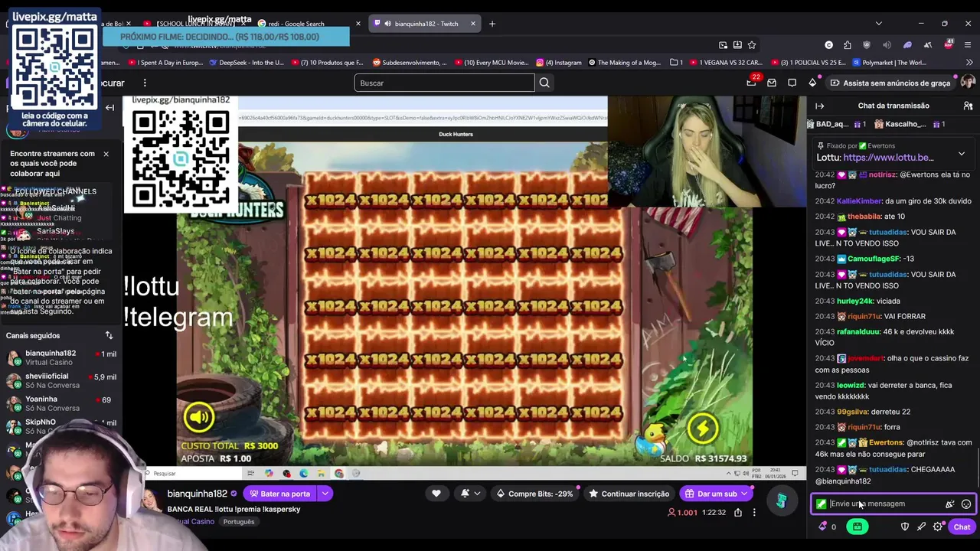Click the Continuar inscrição button
The height and width of the screenshot is (551, 980).
629,494
